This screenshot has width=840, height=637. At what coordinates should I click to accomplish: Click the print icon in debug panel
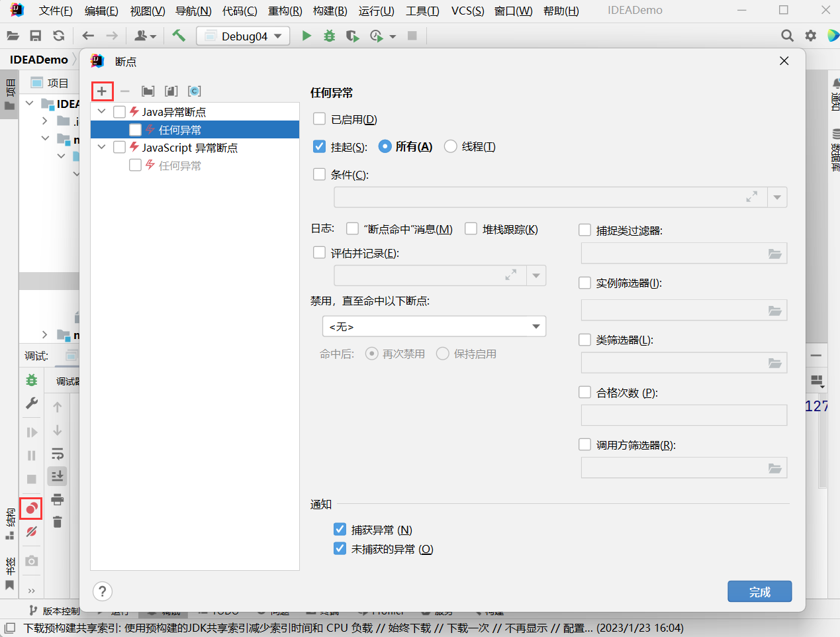pyautogui.click(x=58, y=499)
